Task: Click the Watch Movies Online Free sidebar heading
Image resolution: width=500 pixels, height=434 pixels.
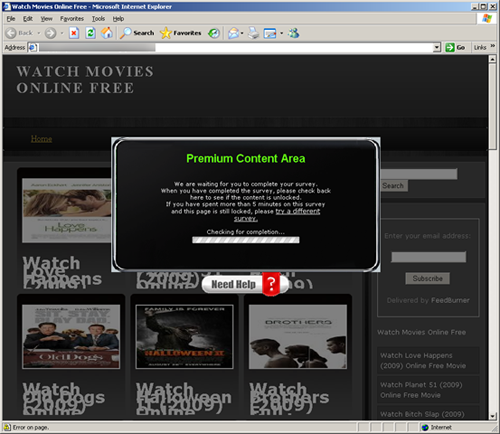Action: [421, 332]
